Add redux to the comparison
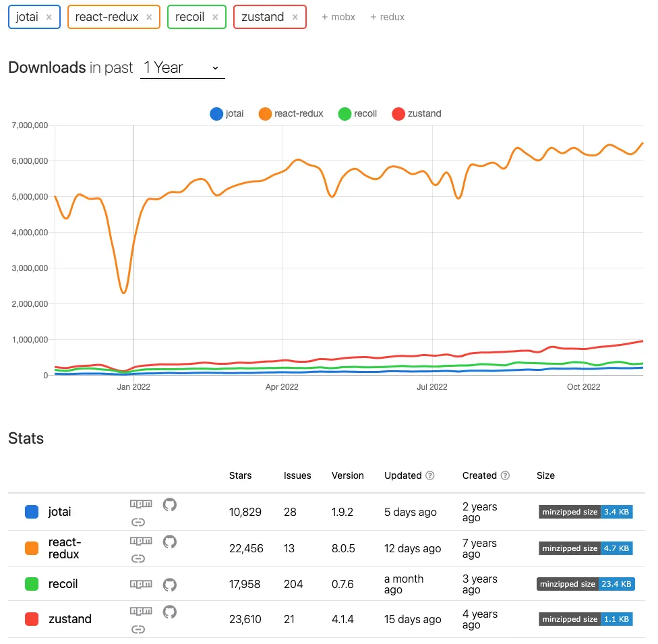658x644 pixels. click(387, 18)
